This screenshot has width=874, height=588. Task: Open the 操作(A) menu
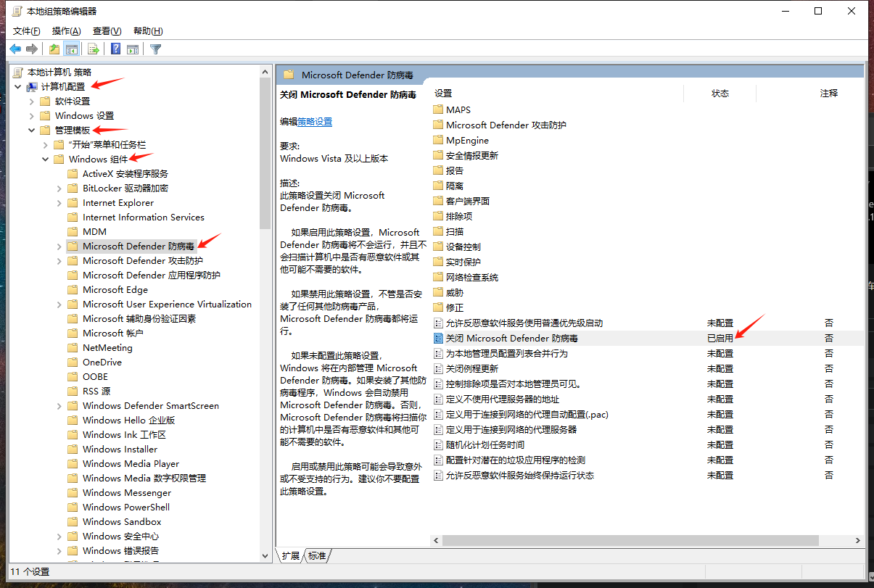coord(66,30)
